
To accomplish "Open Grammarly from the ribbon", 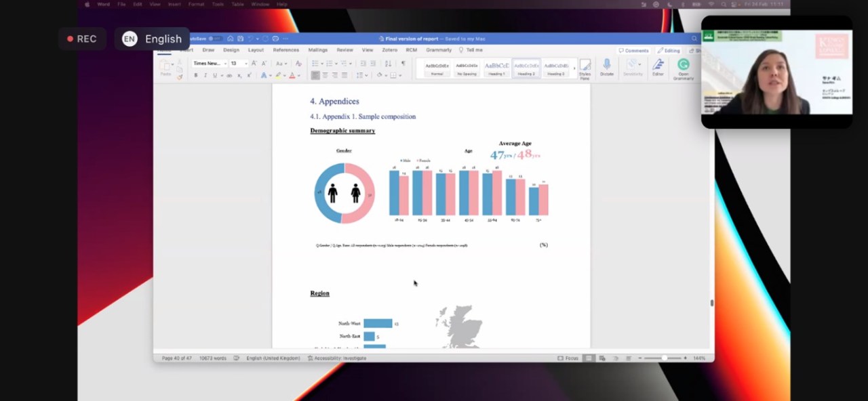I will pos(683,68).
